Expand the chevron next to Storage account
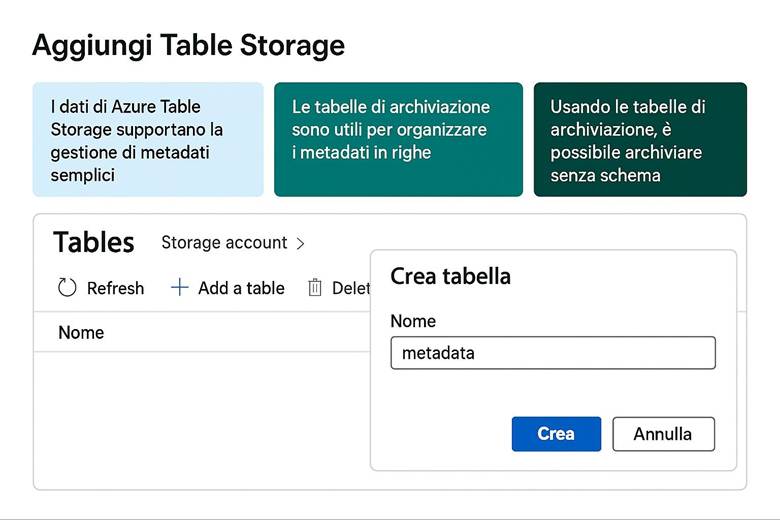Screen dimensions: 780x520 pos(301,243)
